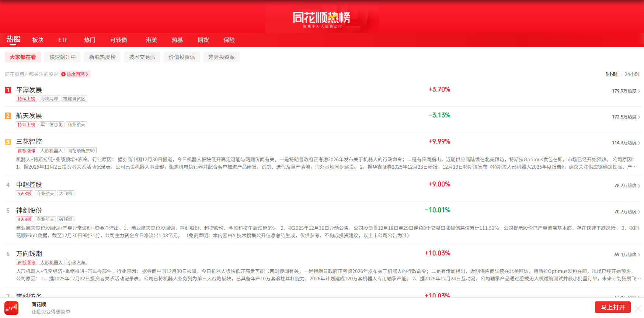Viewport: 644px width, 318px height.
Task: Click the 大飞机 tag
Action: [66, 194]
